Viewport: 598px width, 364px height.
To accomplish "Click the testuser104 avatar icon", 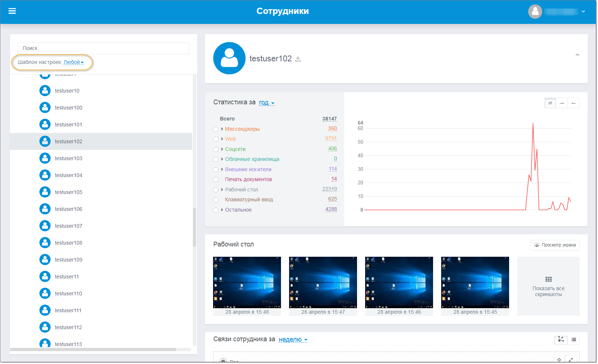I will coord(45,175).
